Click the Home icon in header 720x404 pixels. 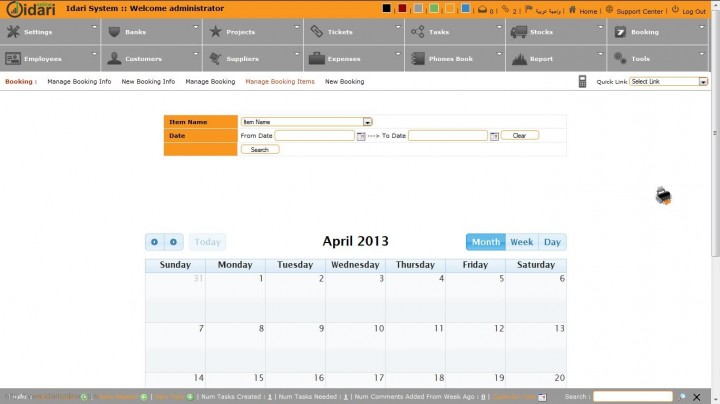(x=572, y=10)
